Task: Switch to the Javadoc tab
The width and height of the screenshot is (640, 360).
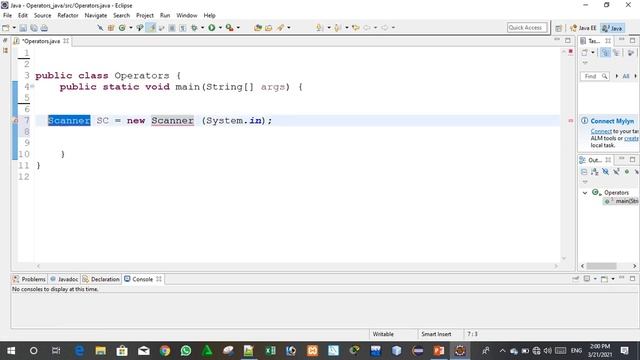Action: (64, 279)
